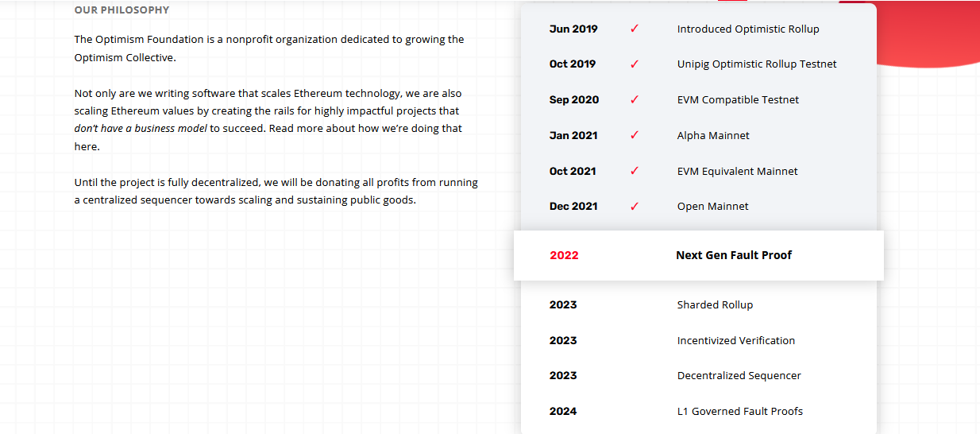
Task: Click the EVM Equivalent Mainnet entry
Action: tap(737, 171)
